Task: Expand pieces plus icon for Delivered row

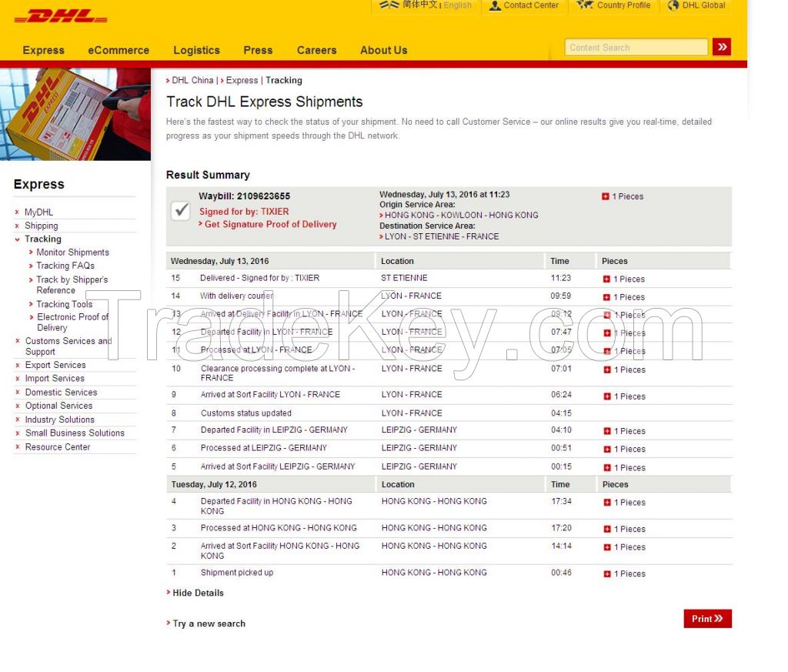Action: [x=606, y=279]
